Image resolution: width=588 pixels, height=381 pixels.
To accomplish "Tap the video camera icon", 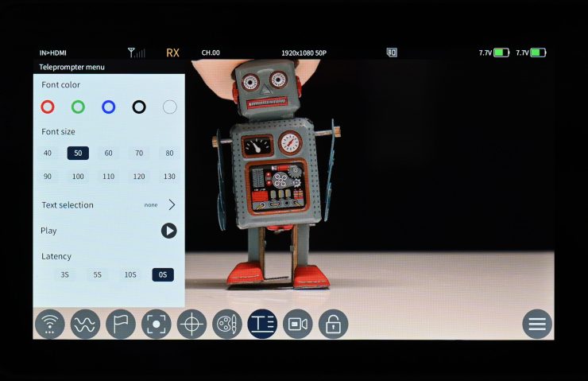I will tap(298, 324).
